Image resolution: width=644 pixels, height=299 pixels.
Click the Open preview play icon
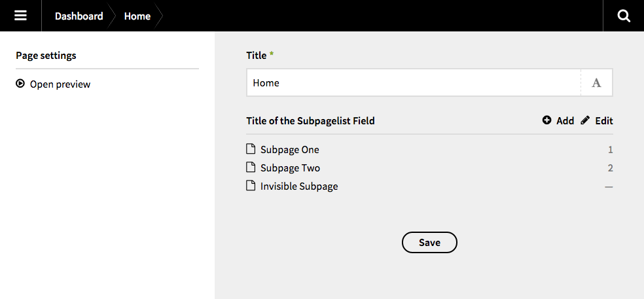(20, 84)
